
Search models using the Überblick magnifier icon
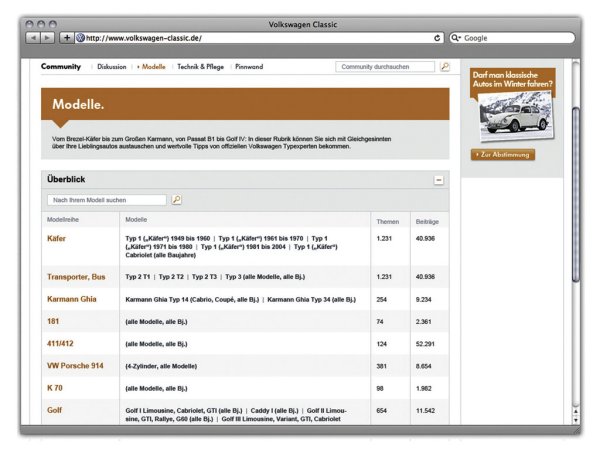[x=176, y=199]
